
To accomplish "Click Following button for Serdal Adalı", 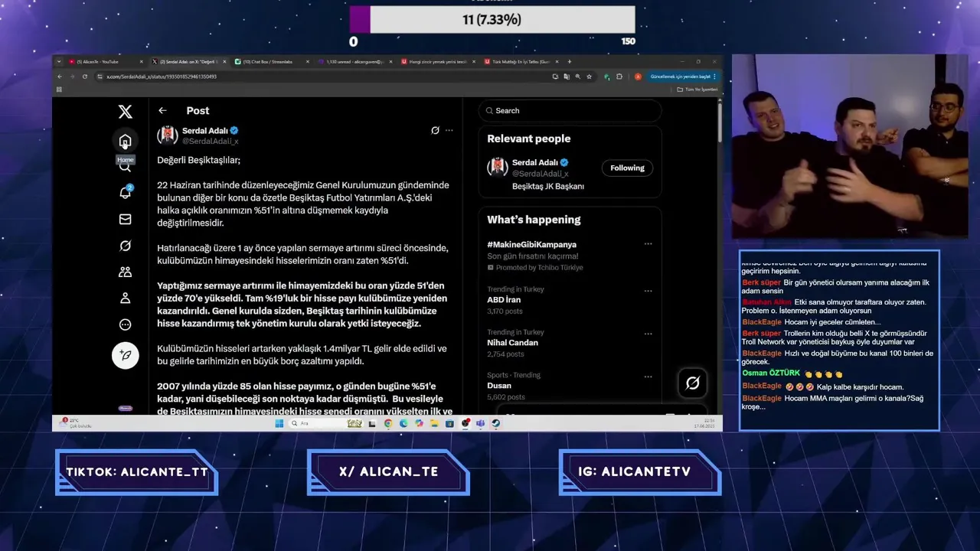I will (627, 168).
